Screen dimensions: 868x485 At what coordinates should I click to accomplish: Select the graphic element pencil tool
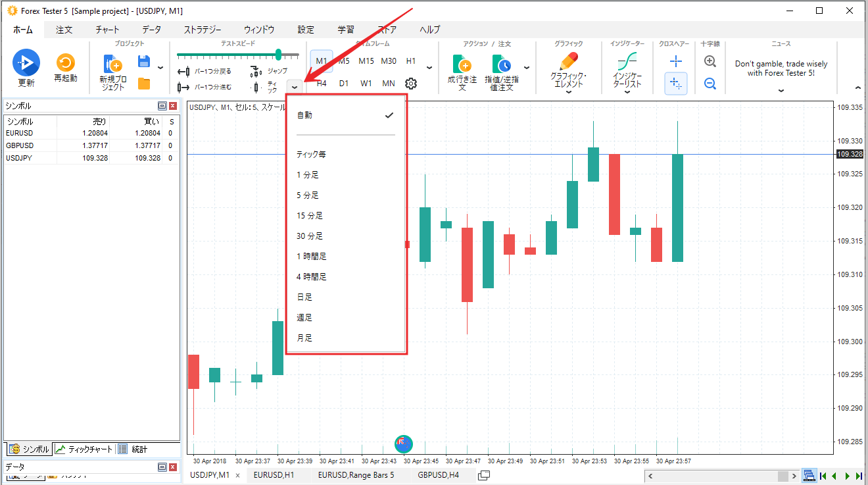tap(568, 63)
